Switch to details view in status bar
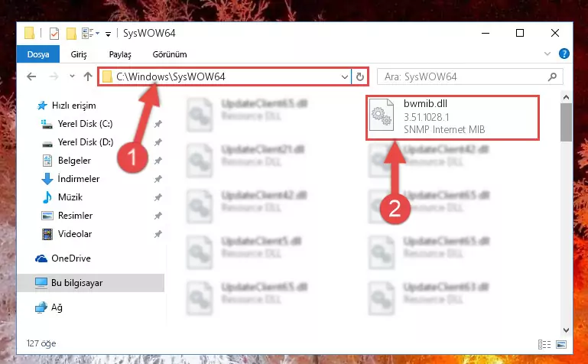The width and height of the screenshot is (588, 364). point(544,344)
